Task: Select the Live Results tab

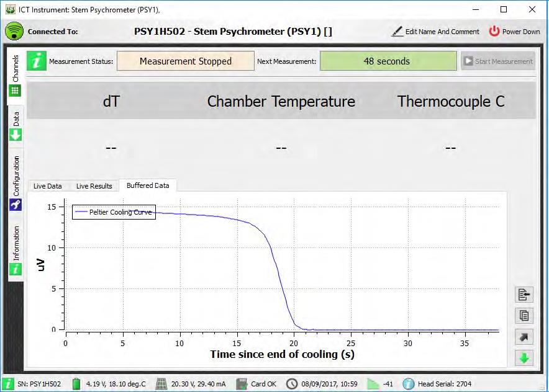Action: [94, 186]
